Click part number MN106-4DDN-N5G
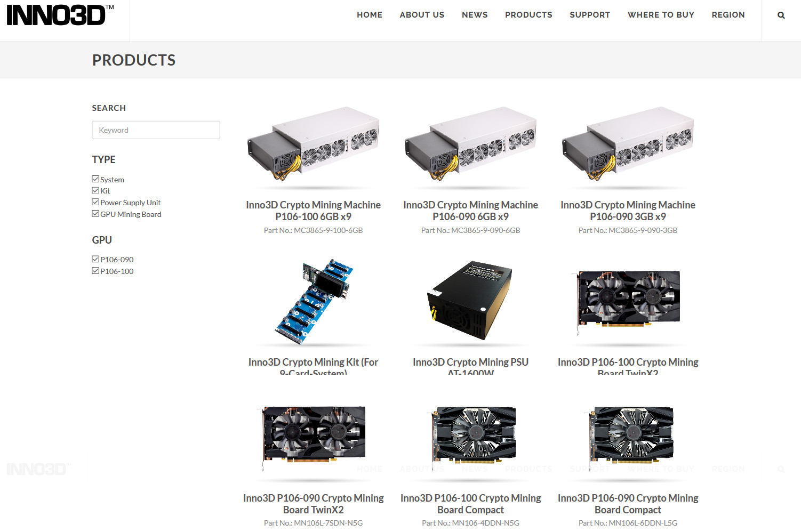 click(x=470, y=523)
